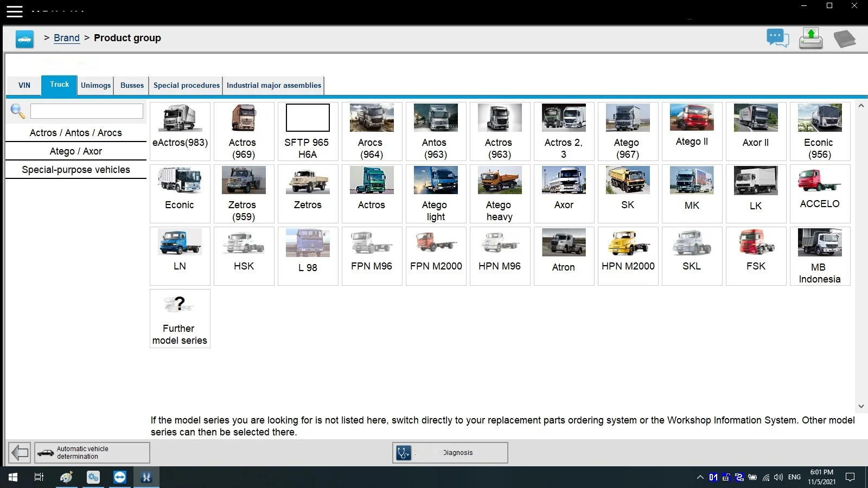Pick the Econic (956) tile
This screenshot has width=868, height=488.
820,131
